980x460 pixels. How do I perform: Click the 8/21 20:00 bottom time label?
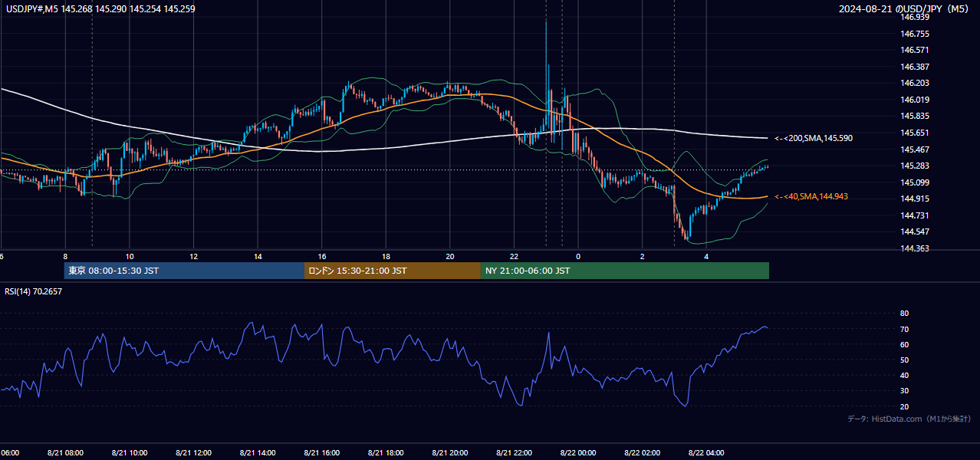tap(450, 453)
